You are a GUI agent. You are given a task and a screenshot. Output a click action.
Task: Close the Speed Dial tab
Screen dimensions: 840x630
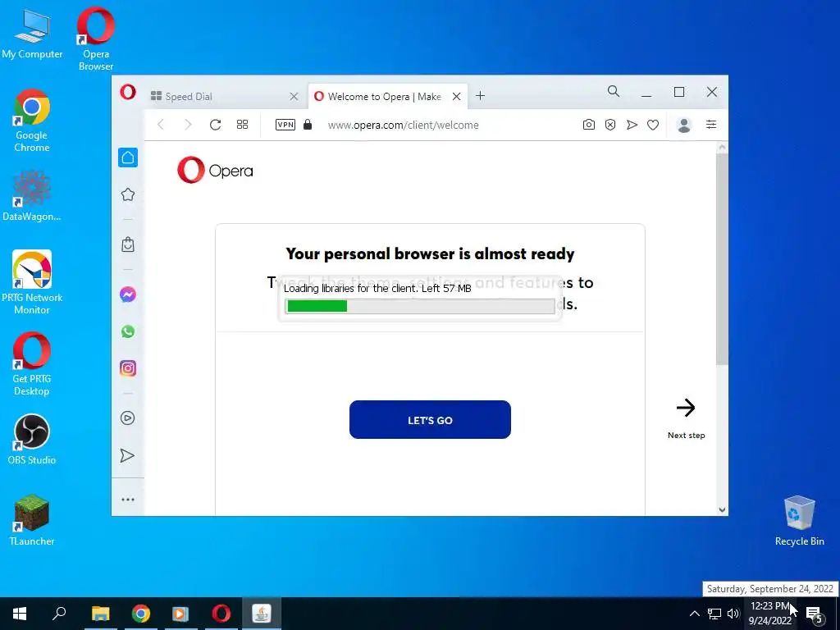[294, 97]
